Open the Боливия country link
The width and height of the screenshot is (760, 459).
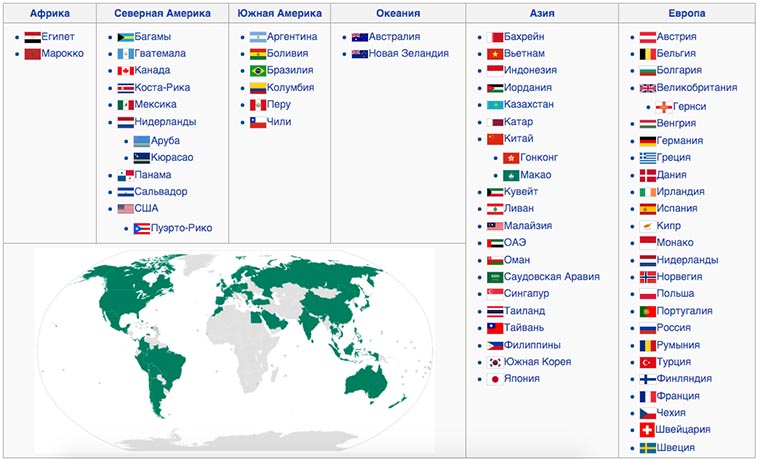pyautogui.click(x=287, y=53)
